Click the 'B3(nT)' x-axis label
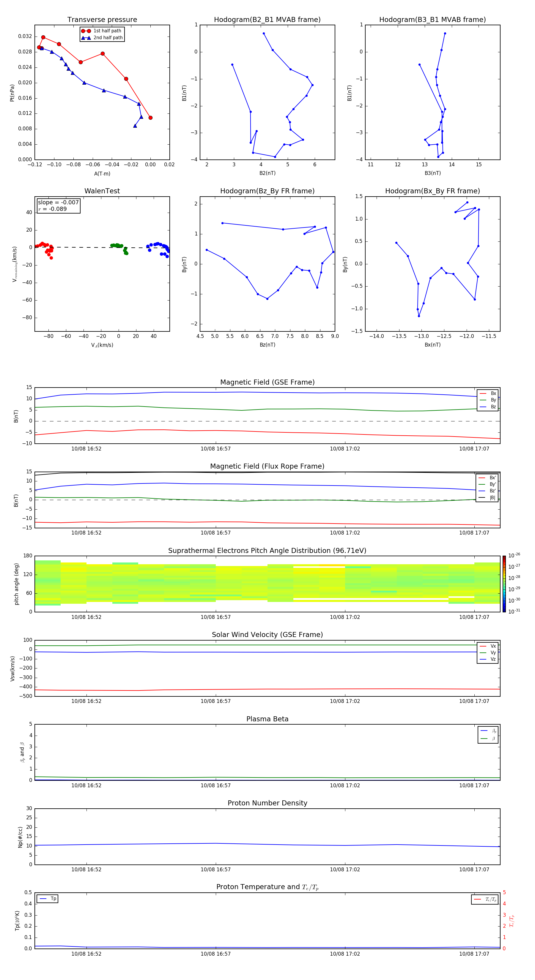This screenshot has width=535, height=980. [x=432, y=173]
